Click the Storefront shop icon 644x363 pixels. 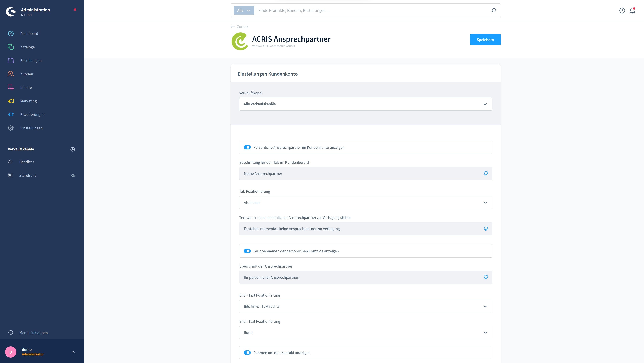10,175
